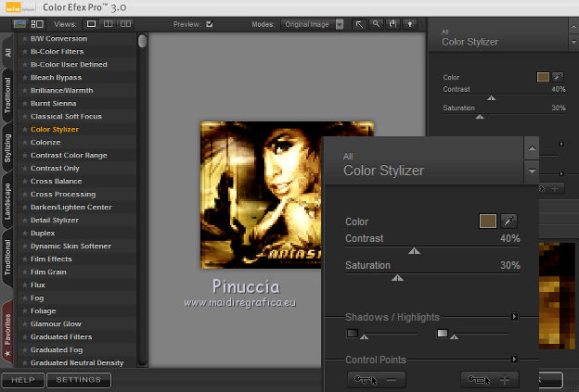Viewport: 579px width, 392px height.
Task: Open the Stylizing category tab
Action: (8, 147)
